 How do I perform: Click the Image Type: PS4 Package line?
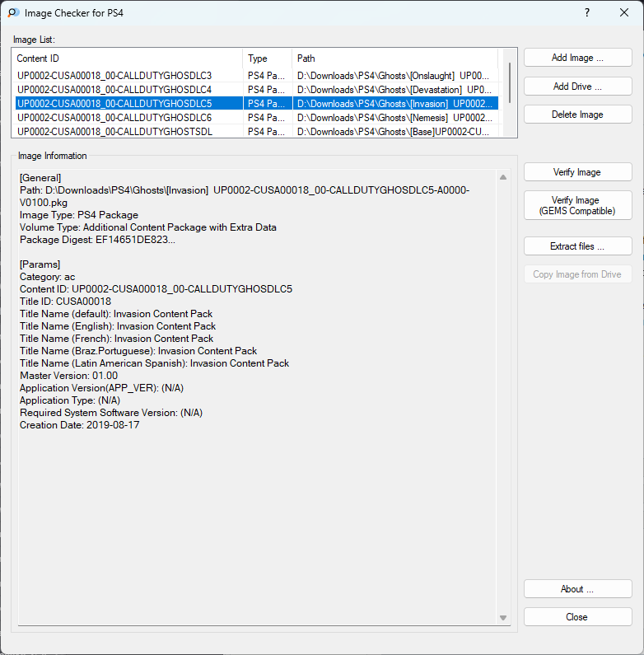79,215
